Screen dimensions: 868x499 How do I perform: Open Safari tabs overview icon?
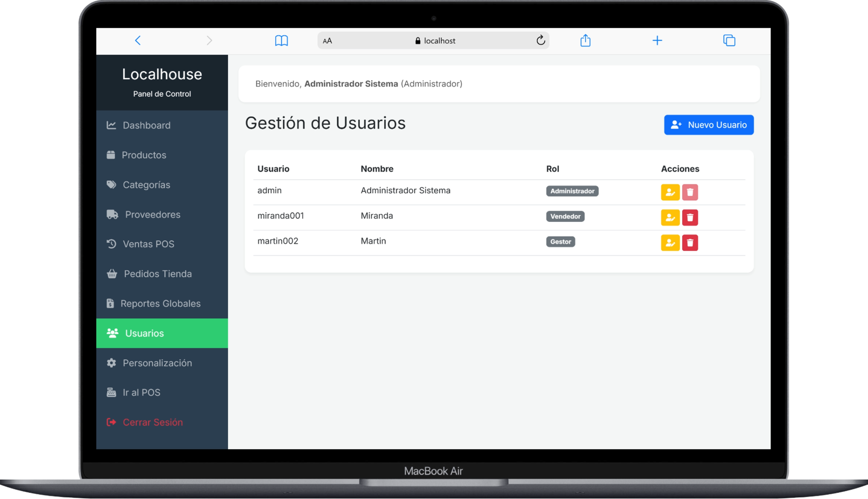pos(729,40)
